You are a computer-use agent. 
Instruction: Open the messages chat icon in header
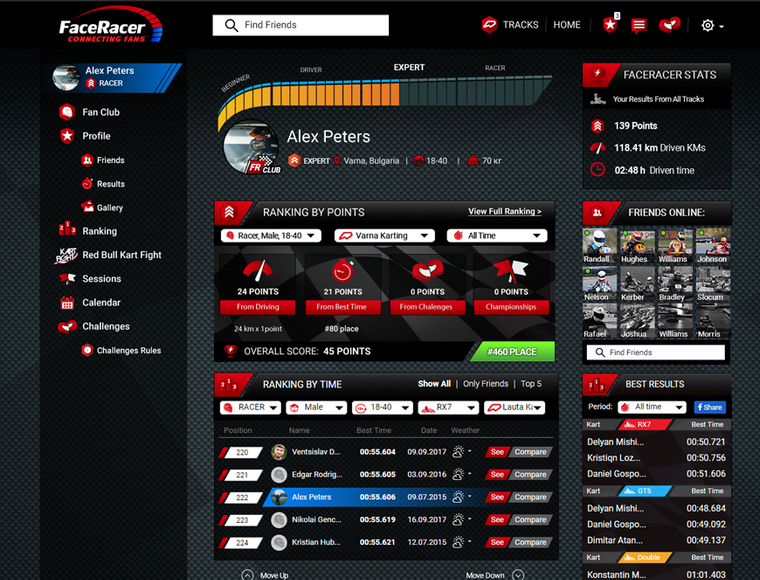pos(639,25)
